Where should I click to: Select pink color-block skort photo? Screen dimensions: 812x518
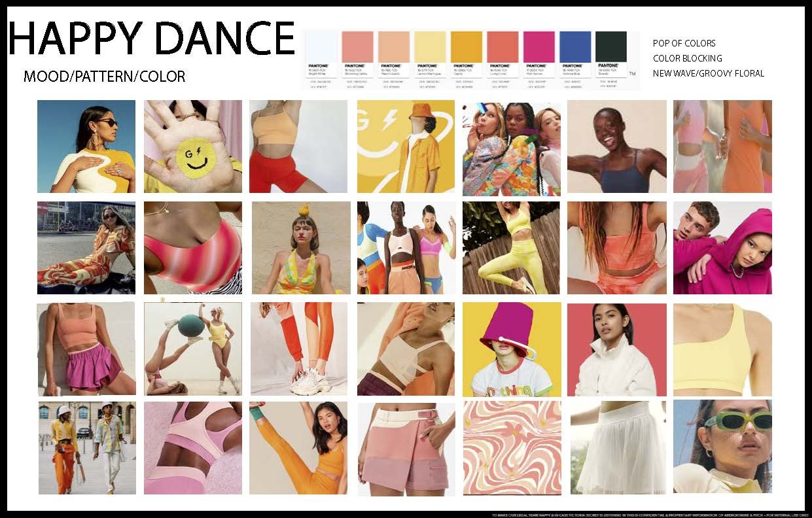click(406, 449)
